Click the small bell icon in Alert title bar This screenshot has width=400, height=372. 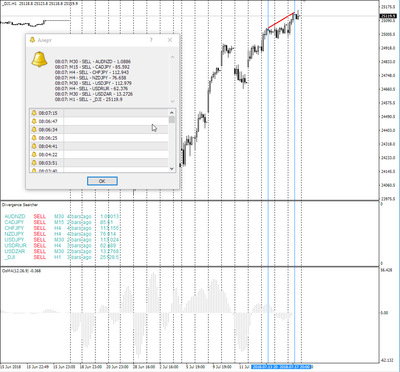32,40
